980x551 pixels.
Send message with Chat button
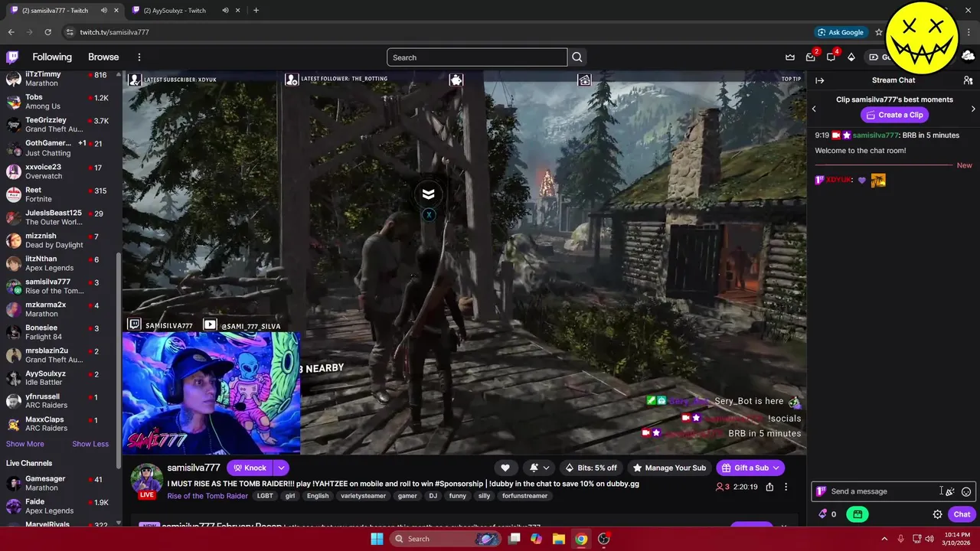[962, 514]
